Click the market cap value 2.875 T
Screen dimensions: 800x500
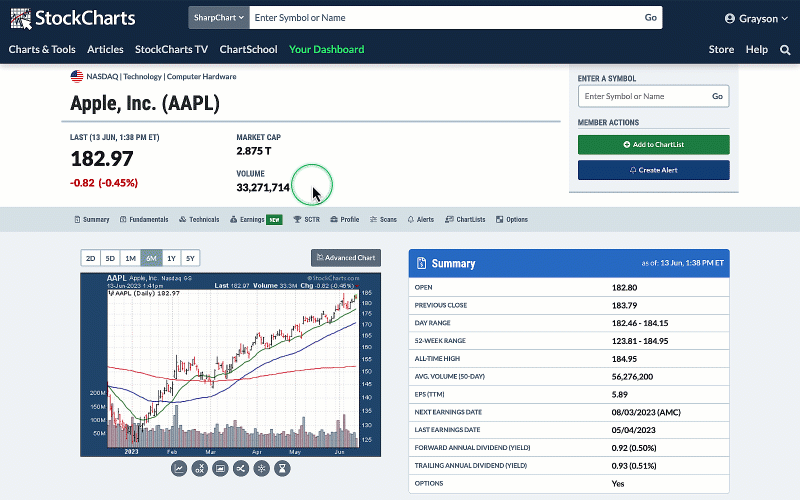[254, 151]
